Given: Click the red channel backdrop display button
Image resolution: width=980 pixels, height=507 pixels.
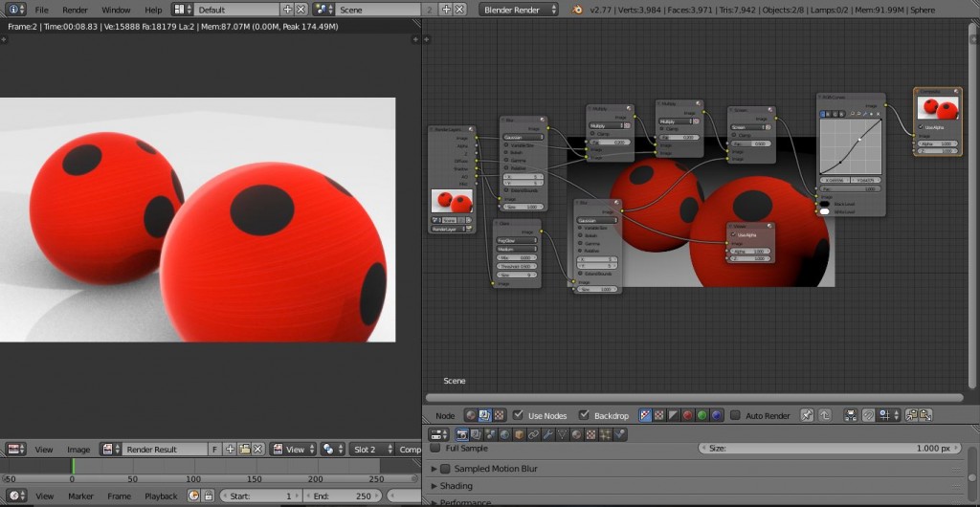Looking at the screenshot, I should pos(686,415).
